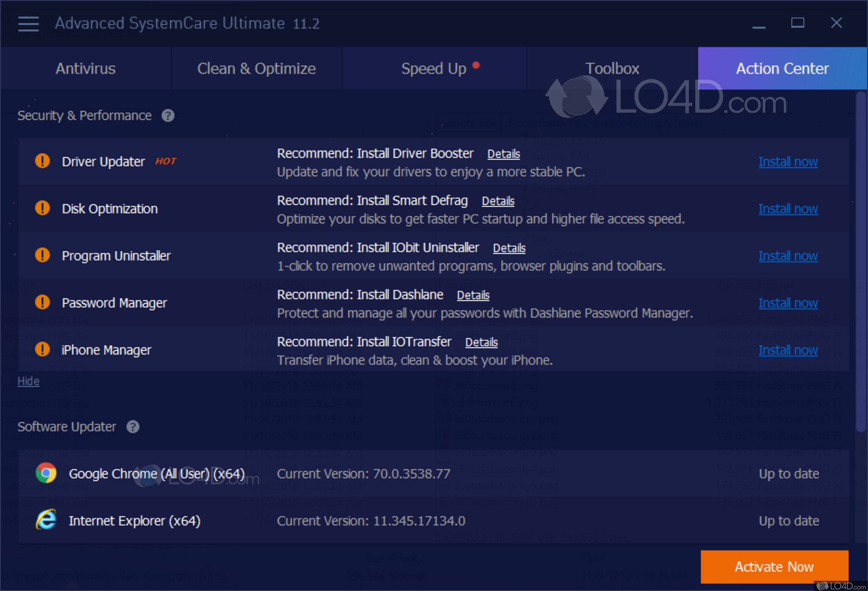The width and height of the screenshot is (868, 591).
Task: Click the Password Manager alert icon
Action: [42, 302]
